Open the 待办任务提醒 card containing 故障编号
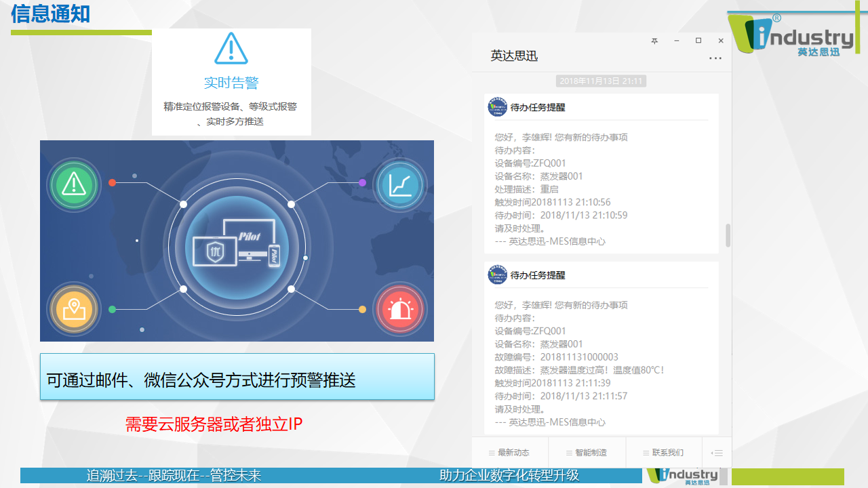868x488 pixels. [x=601, y=348]
